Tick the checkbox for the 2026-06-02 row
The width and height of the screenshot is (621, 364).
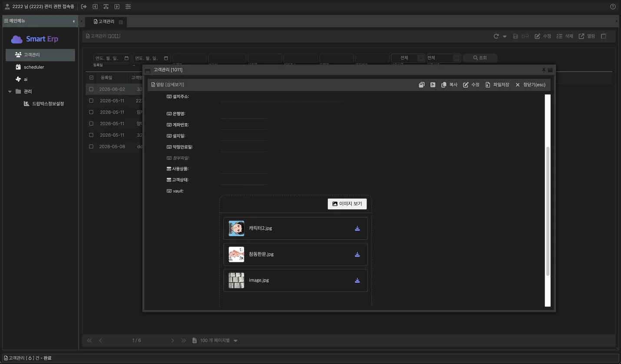pyautogui.click(x=91, y=89)
